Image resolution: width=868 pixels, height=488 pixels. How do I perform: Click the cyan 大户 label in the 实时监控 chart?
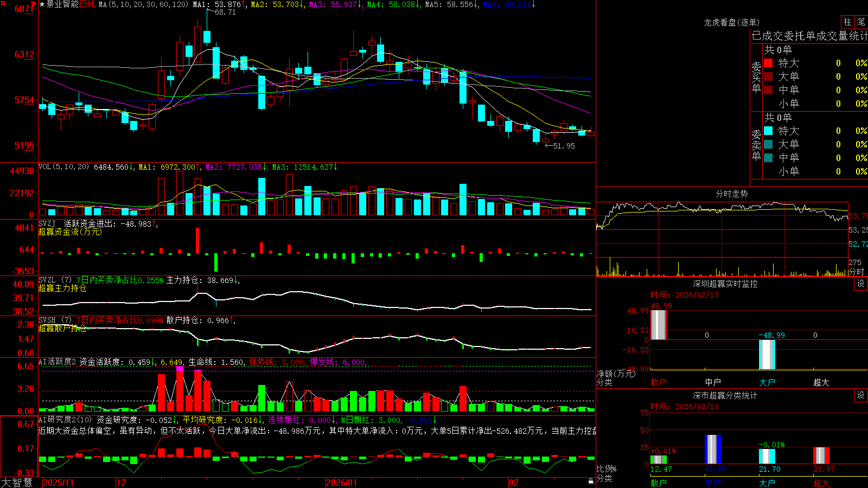(767, 382)
